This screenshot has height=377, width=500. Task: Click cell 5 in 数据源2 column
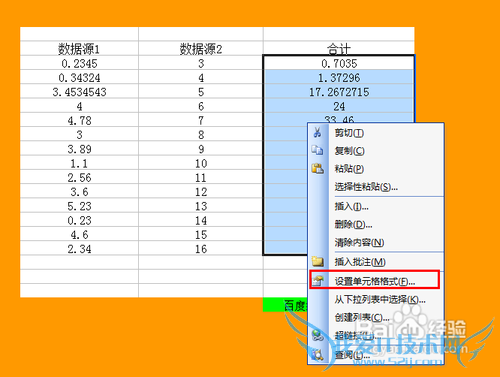tap(201, 92)
